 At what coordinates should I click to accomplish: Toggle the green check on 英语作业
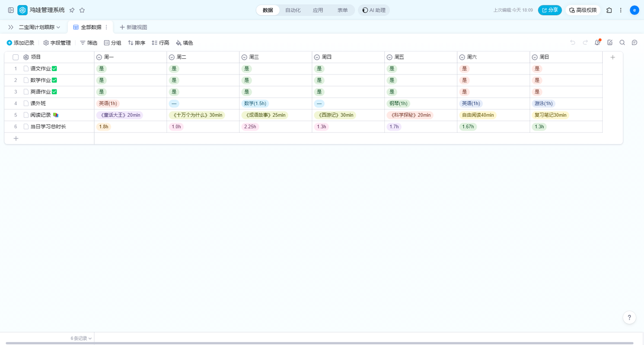point(54,92)
